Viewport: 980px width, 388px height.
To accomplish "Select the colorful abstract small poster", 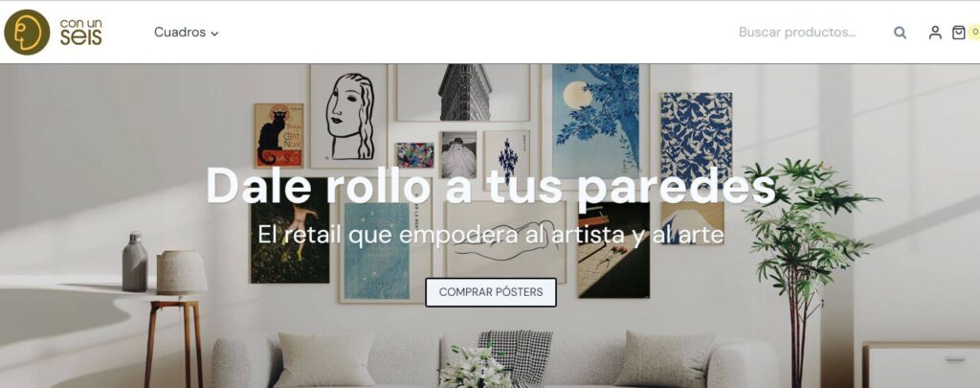I will pyautogui.click(x=414, y=155).
